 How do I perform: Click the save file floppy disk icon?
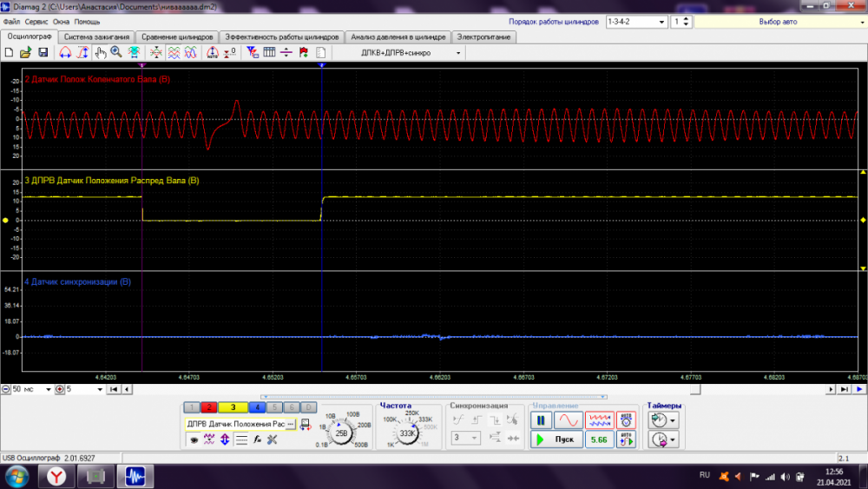coord(43,53)
